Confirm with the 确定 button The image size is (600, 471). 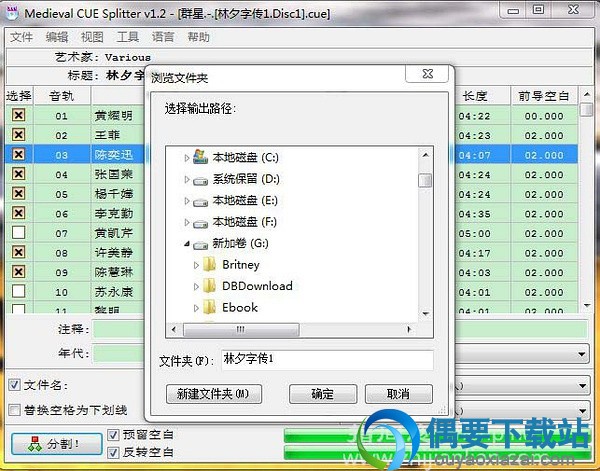[323, 394]
